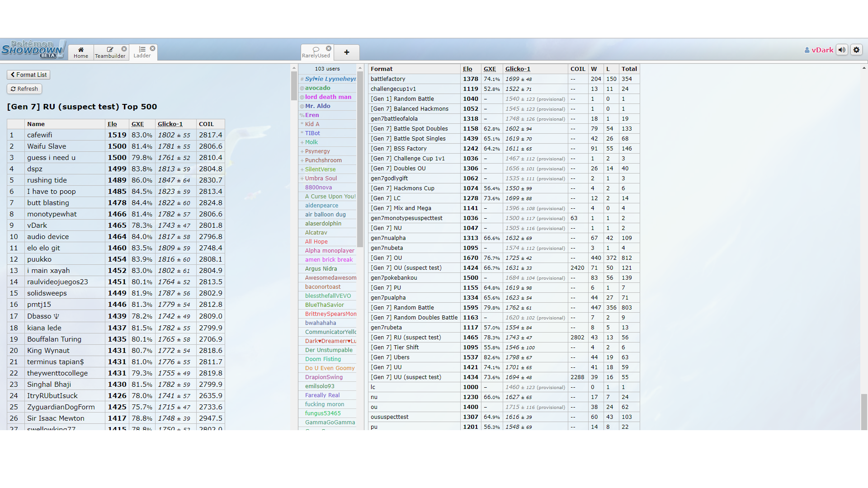The height and width of the screenshot is (488, 868).
Task: Sort ladder by GXE column header
Action: 137,124
